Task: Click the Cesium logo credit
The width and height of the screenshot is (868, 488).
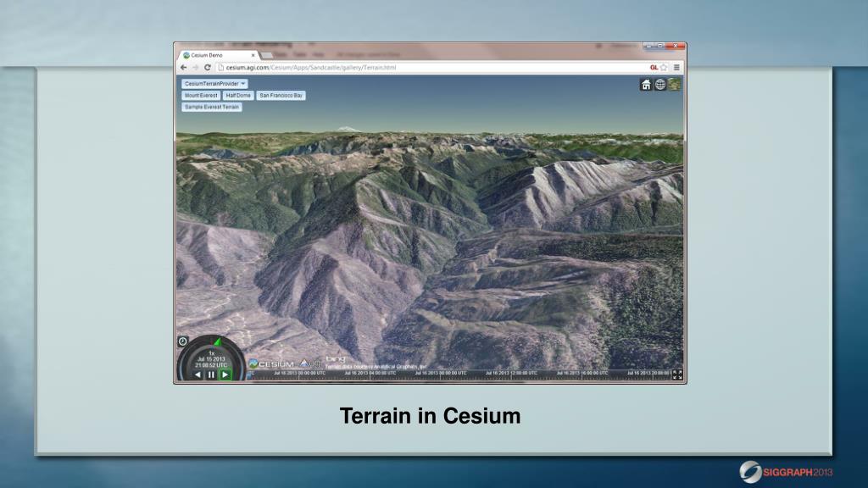Action: pos(271,363)
